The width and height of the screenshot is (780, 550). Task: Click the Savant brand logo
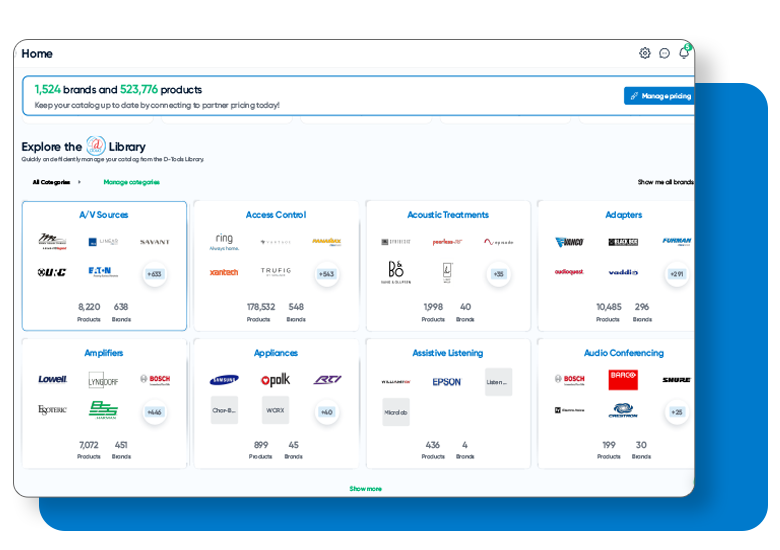point(155,242)
